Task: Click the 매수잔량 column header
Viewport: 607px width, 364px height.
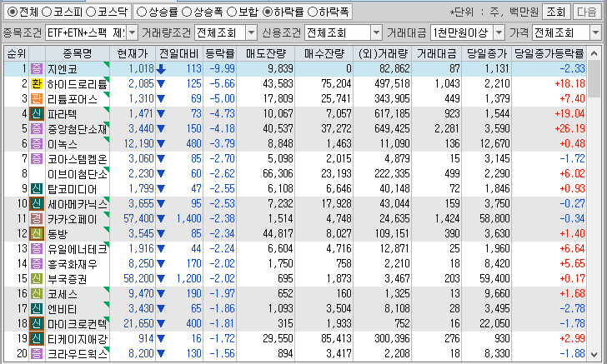Action: tap(324, 54)
